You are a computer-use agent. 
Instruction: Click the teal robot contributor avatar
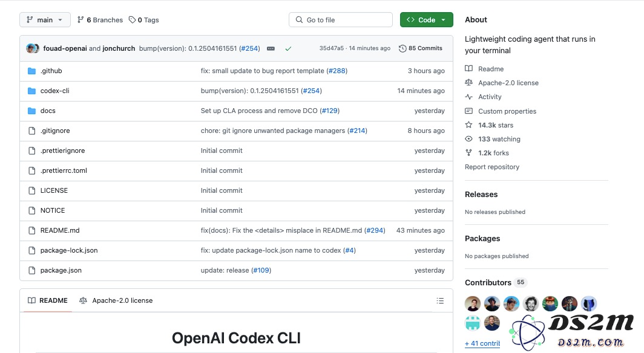(473, 323)
